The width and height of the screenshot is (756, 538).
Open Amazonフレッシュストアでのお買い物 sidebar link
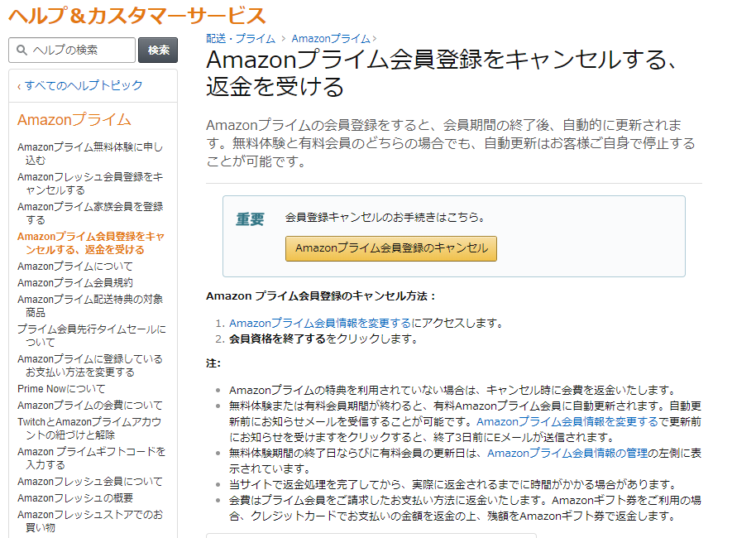tap(90, 521)
